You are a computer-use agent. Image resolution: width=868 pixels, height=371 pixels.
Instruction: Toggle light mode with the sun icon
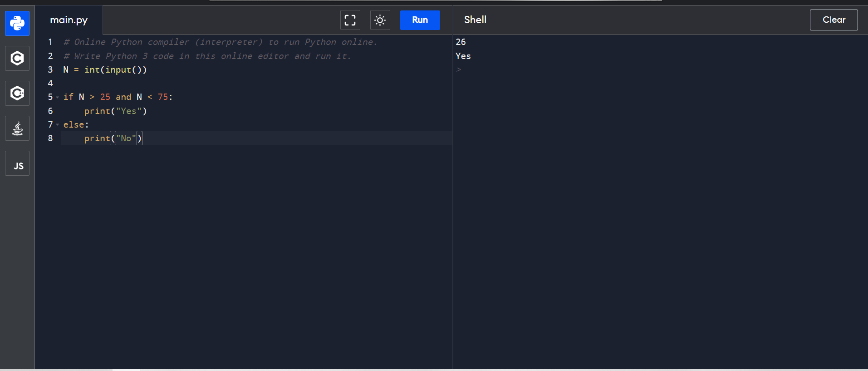(380, 20)
